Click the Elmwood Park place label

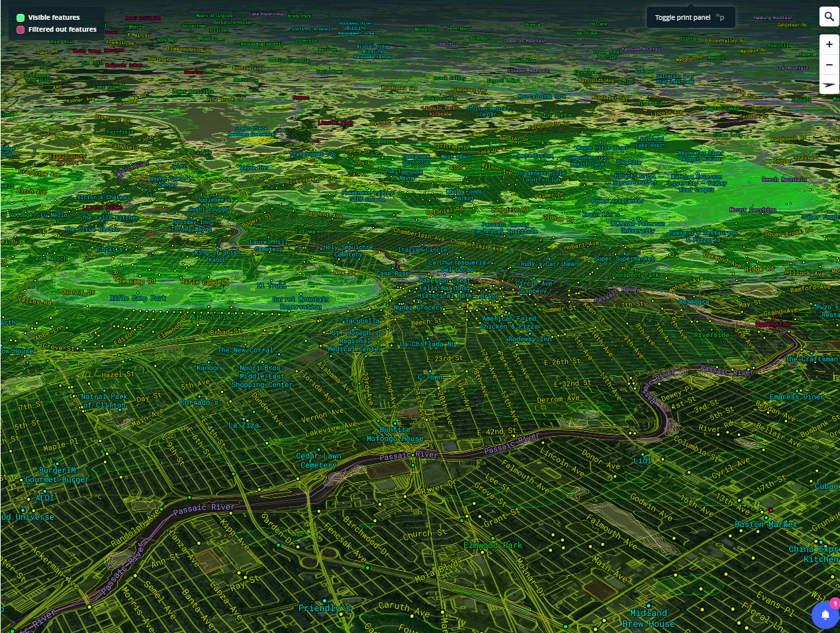pos(492,546)
